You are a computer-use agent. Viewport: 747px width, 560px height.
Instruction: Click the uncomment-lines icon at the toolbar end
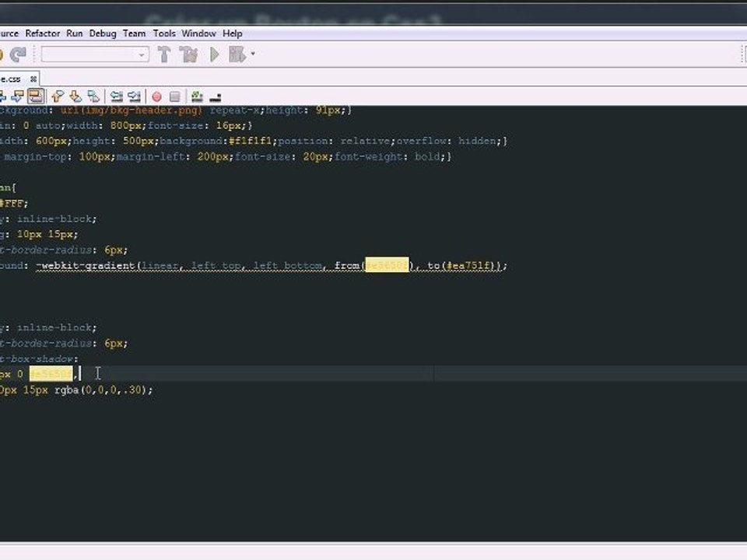click(x=216, y=98)
